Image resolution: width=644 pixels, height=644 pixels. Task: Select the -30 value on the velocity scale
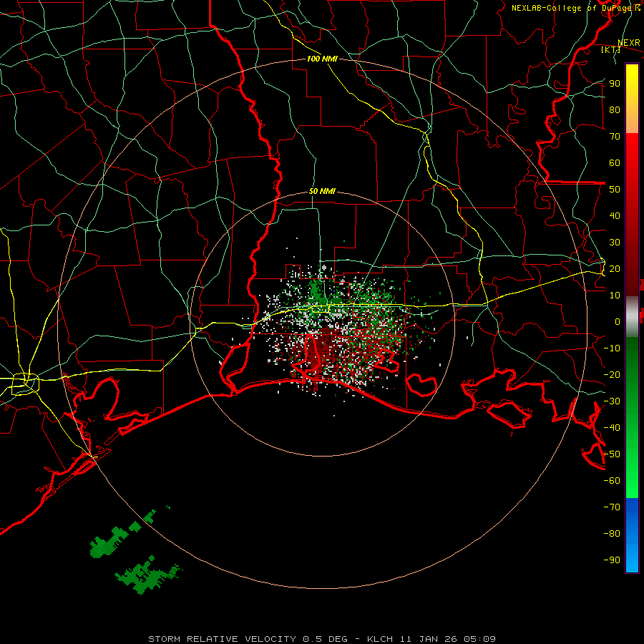[x=612, y=401]
